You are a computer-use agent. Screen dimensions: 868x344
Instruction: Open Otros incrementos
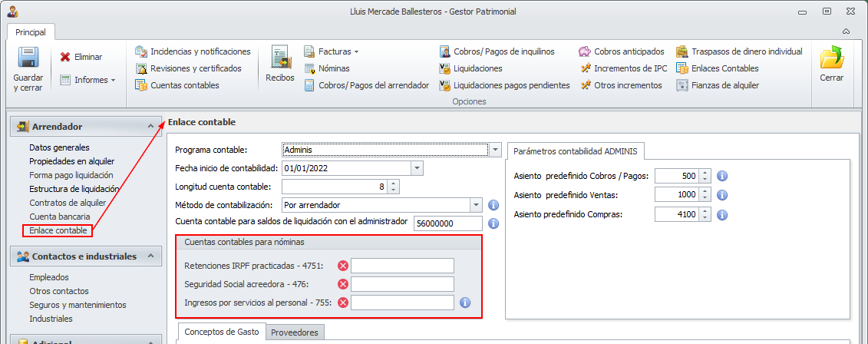[x=621, y=85]
